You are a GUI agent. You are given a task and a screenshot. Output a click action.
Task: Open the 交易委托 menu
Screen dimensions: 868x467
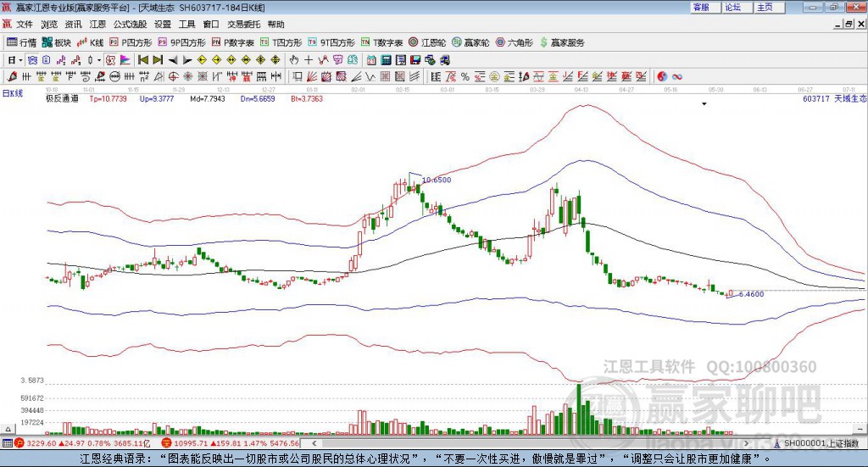(x=243, y=25)
